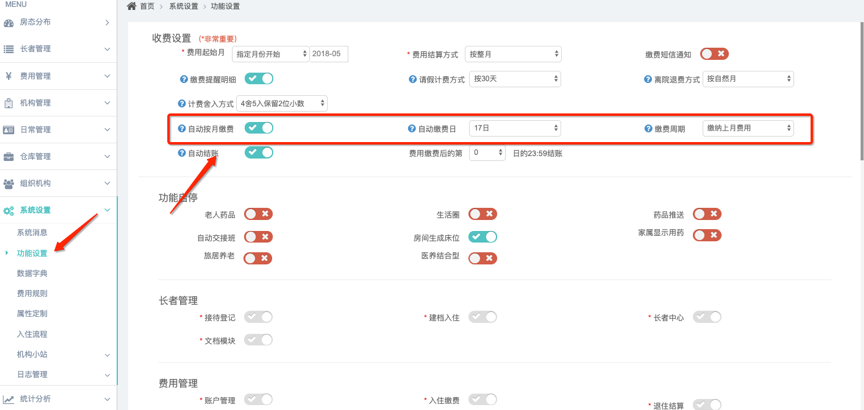
Task: Turn off 房间生成床位 switch
Action: click(x=482, y=237)
